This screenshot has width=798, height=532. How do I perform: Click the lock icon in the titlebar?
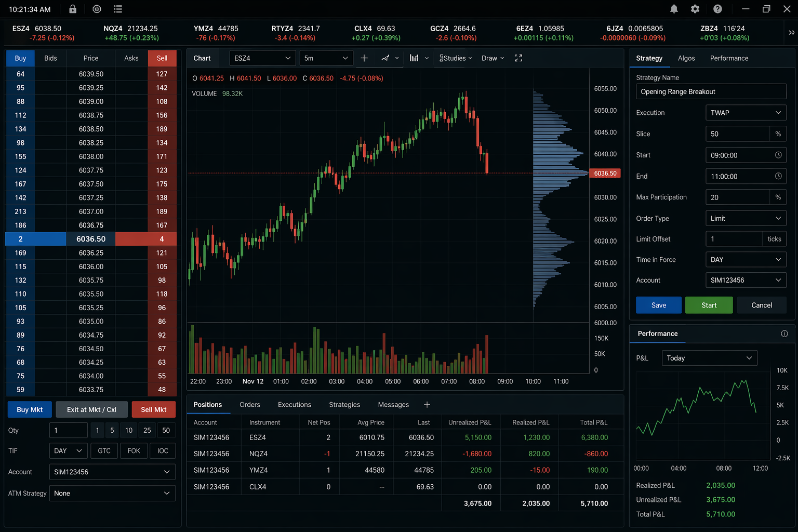pos(73,9)
